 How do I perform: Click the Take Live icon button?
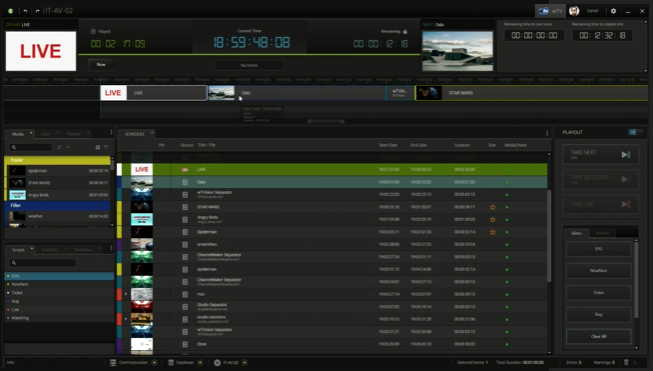click(x=626, y=204)
